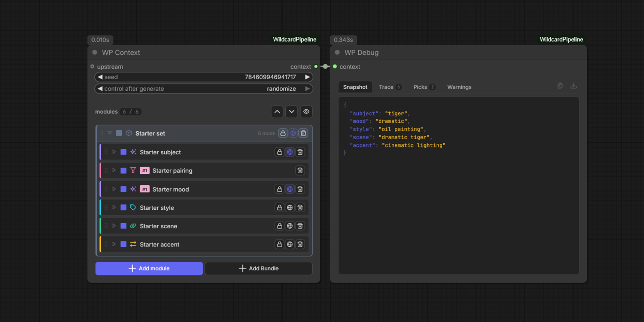Image resolution: width=644 pixels, height=322 pixels.
Task: Expand all modules with down chevron
Action: [x=292, y=112]
